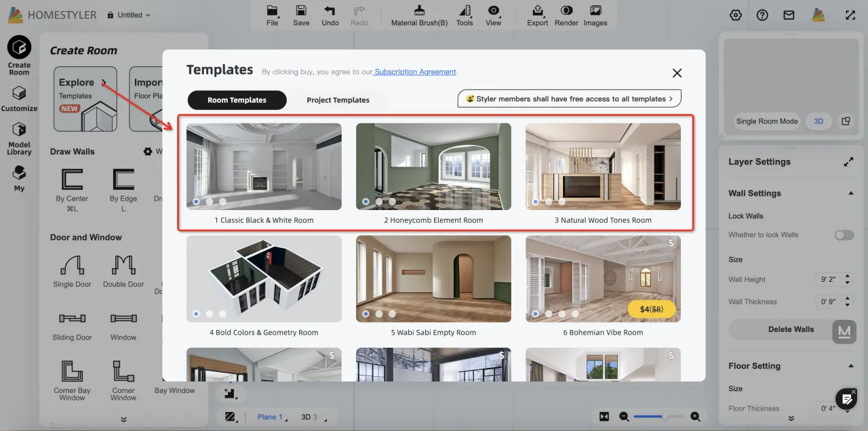
Task: Click the Material Brush tool icon
Action: pos(419,11)
